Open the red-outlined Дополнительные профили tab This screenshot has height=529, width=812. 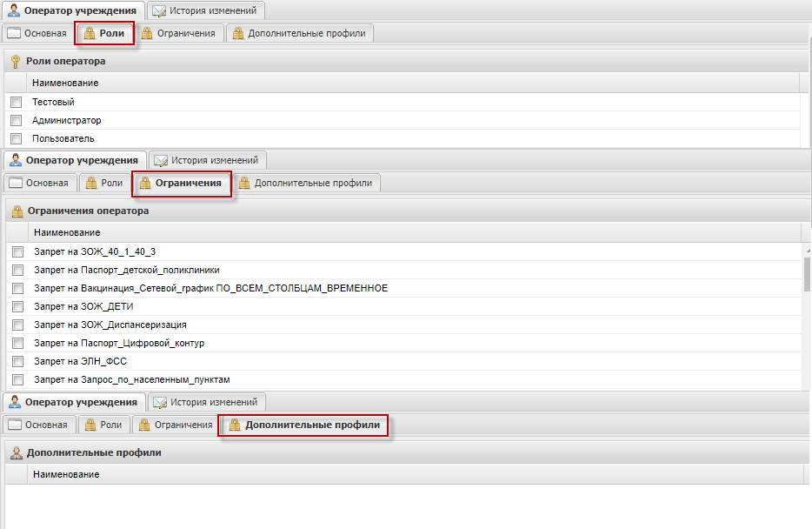click(303, 425)
